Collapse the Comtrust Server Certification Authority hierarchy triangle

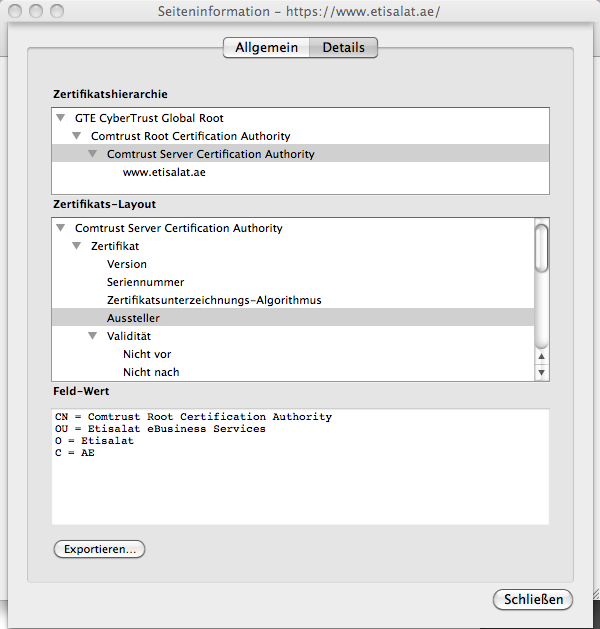[93, 154]
